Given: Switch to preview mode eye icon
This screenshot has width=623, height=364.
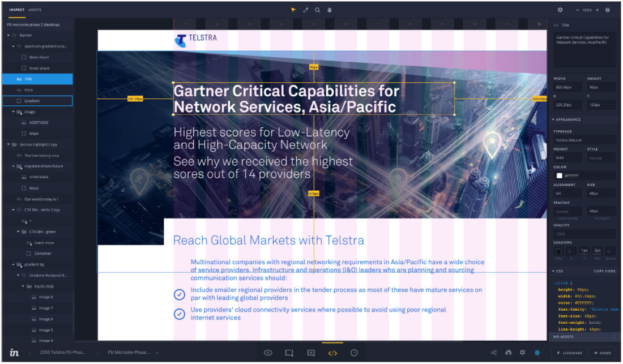Looking at the screenshot, I should (268, 353).
